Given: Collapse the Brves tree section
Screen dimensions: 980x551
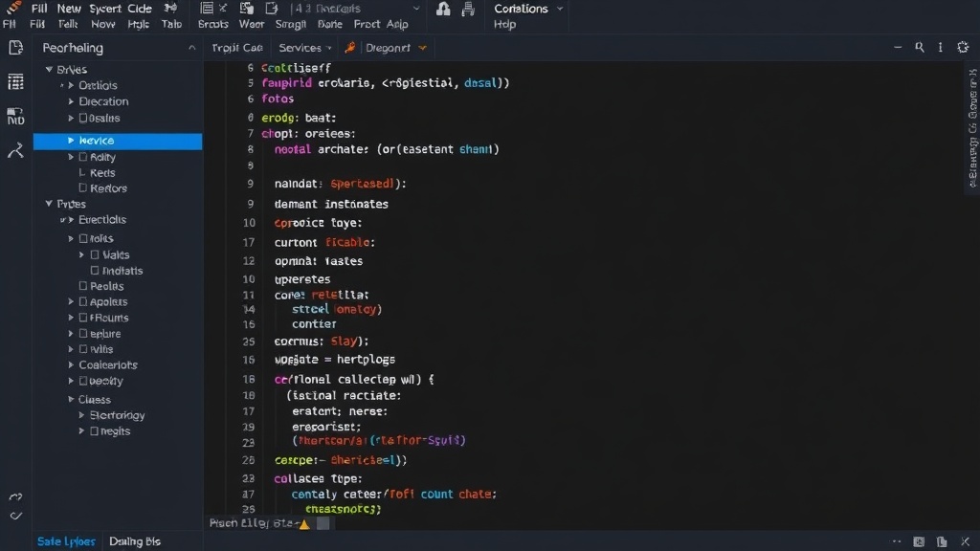Looking at the screenshot, I should click(x=49, y=69).
